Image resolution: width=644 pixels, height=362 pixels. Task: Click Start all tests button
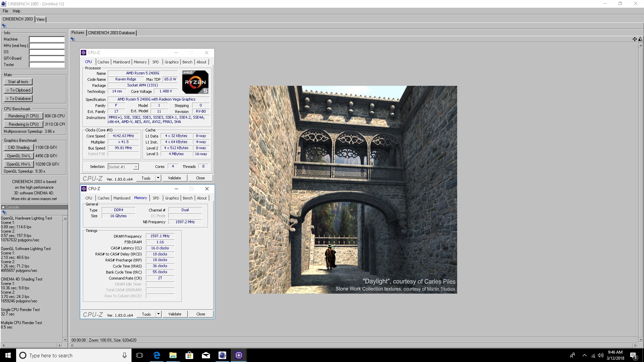[18, 82]
